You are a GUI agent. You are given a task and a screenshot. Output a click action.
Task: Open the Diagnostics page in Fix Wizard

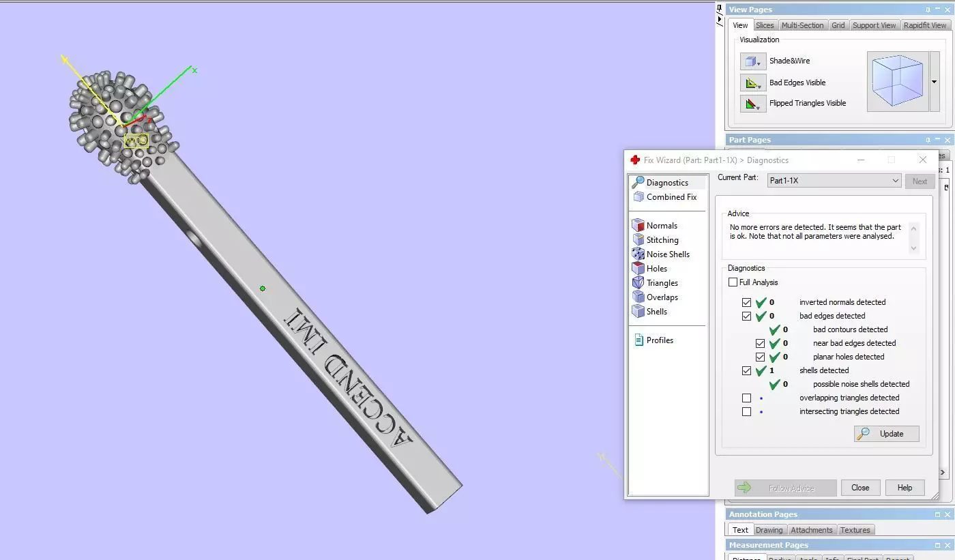[660, 182]
